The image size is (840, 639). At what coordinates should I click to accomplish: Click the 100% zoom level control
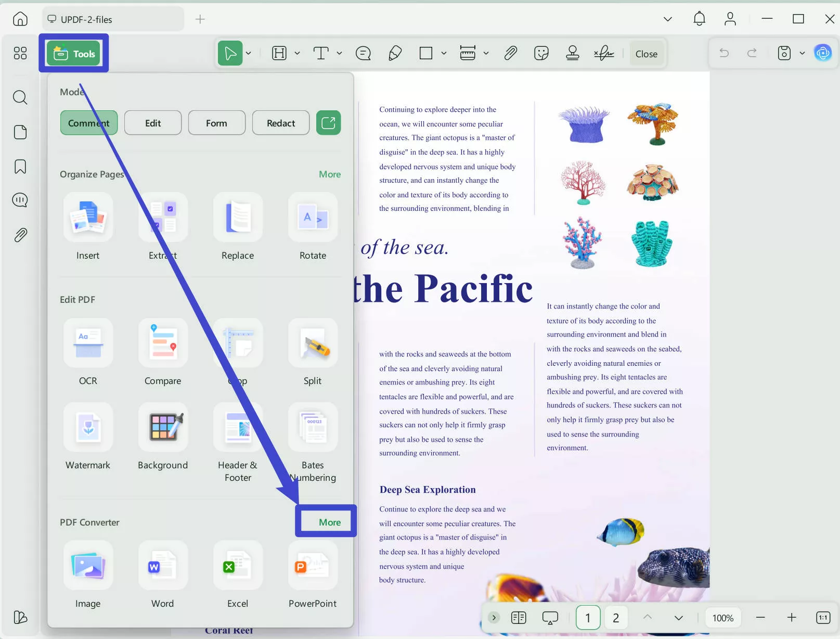pos(722,618)
